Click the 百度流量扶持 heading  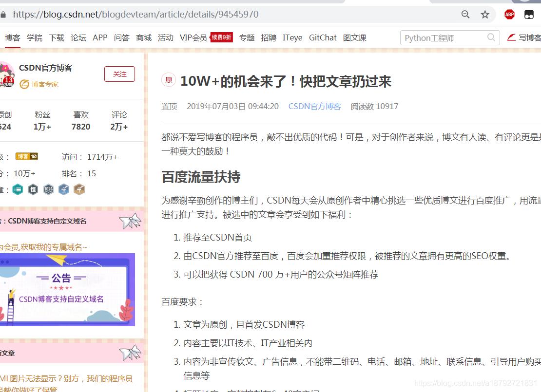[x=201, y=177]
